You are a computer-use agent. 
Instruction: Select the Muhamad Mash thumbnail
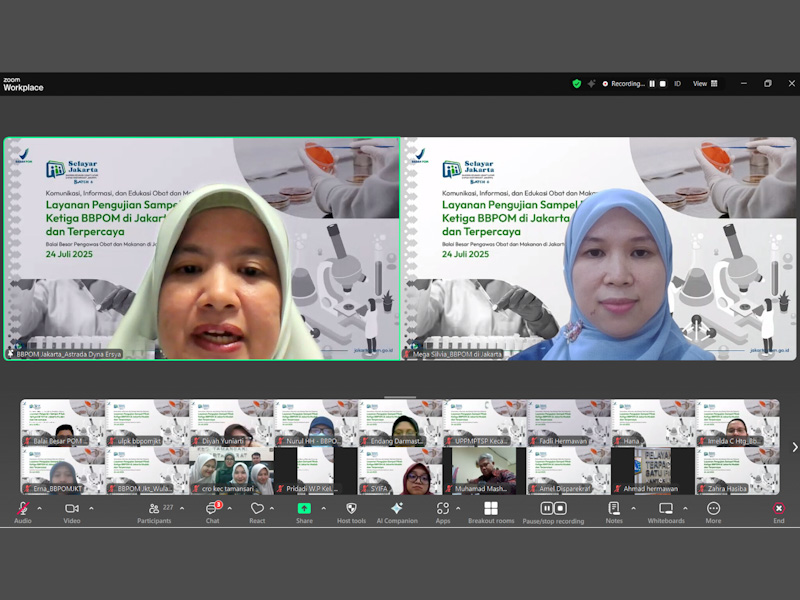coord(484,471)
